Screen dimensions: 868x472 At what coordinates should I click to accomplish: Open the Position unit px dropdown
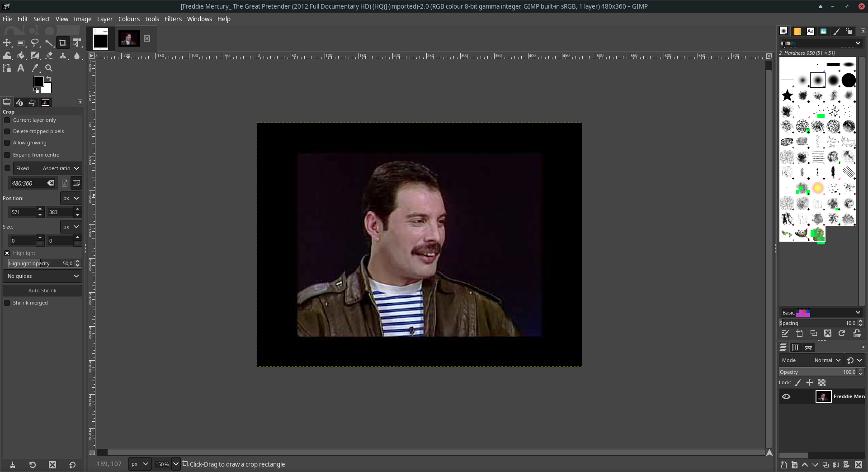(71, 198)
